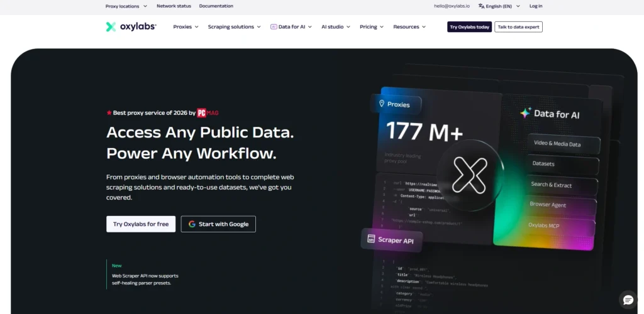Click the Scraper API label card

coord(391,240)
